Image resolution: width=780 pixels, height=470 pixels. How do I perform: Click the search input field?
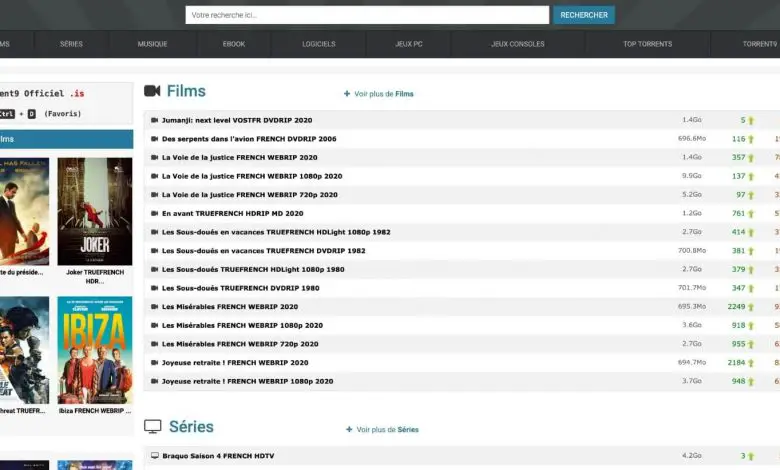click(x=367, y=15)
